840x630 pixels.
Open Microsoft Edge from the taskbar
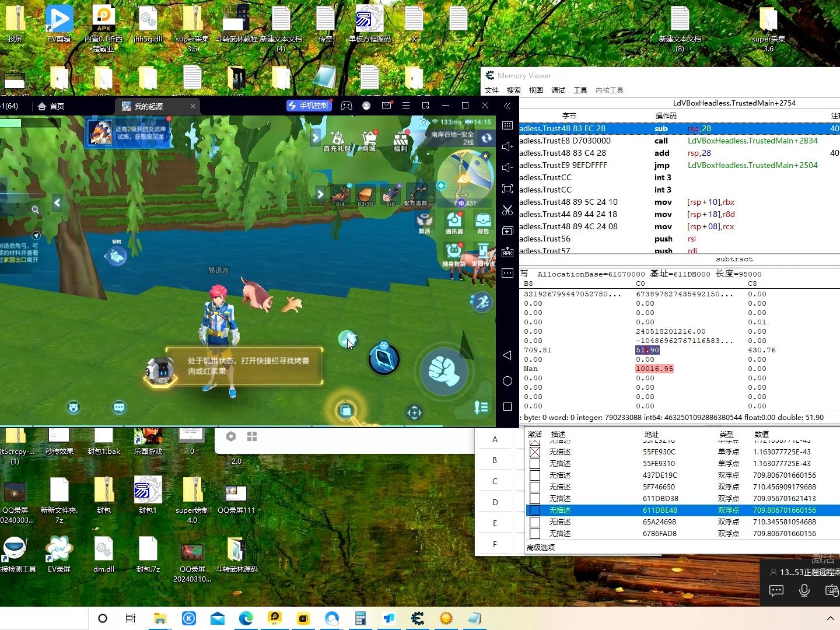coord(246,618)
